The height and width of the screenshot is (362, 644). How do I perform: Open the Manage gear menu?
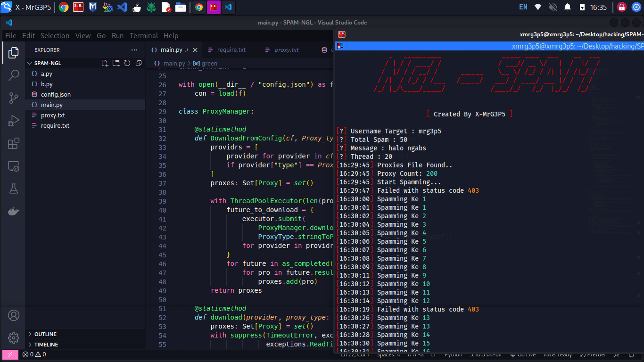(x=14, y=338)
